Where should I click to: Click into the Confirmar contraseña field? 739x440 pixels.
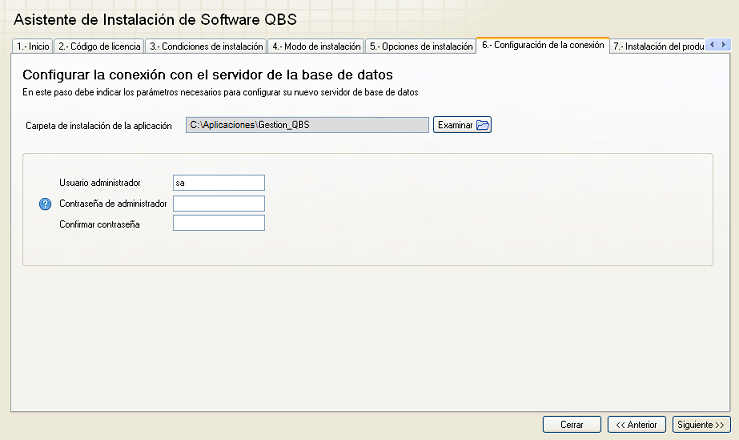218,224
